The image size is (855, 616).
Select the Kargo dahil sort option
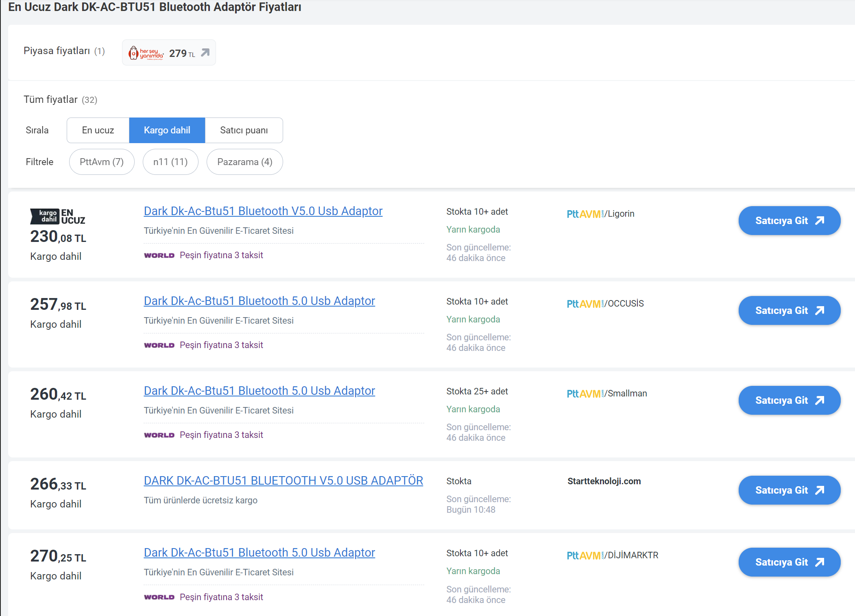[167, 130]
